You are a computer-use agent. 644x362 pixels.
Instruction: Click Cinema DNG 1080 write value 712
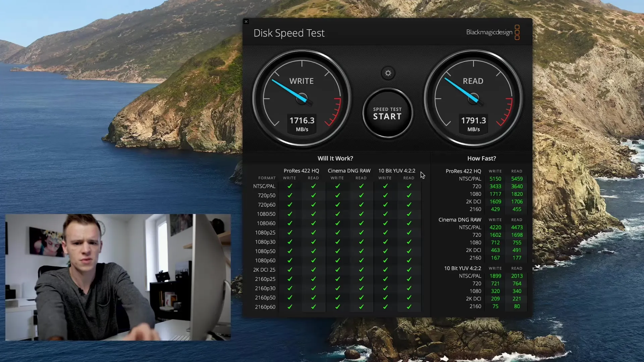point(495,243)
